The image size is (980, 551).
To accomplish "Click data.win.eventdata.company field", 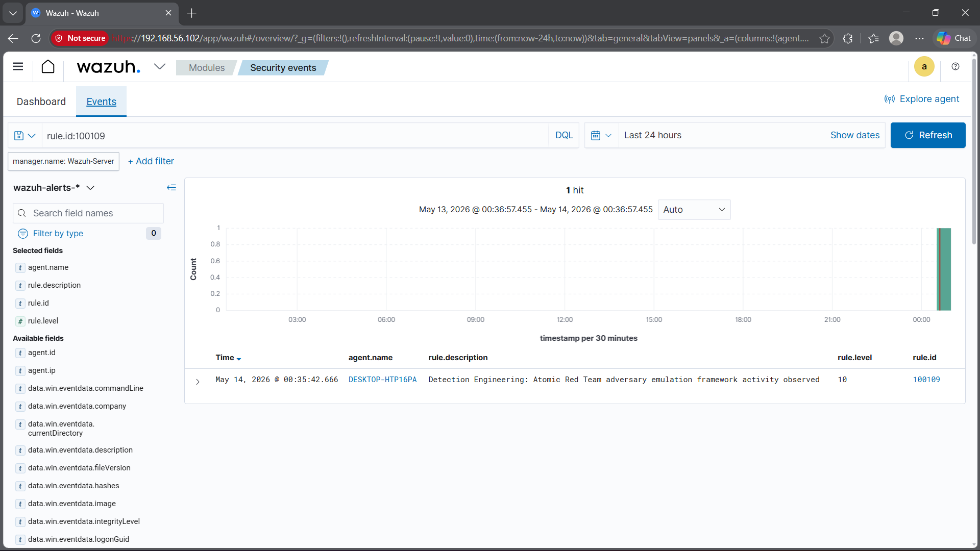I will 77,406.
